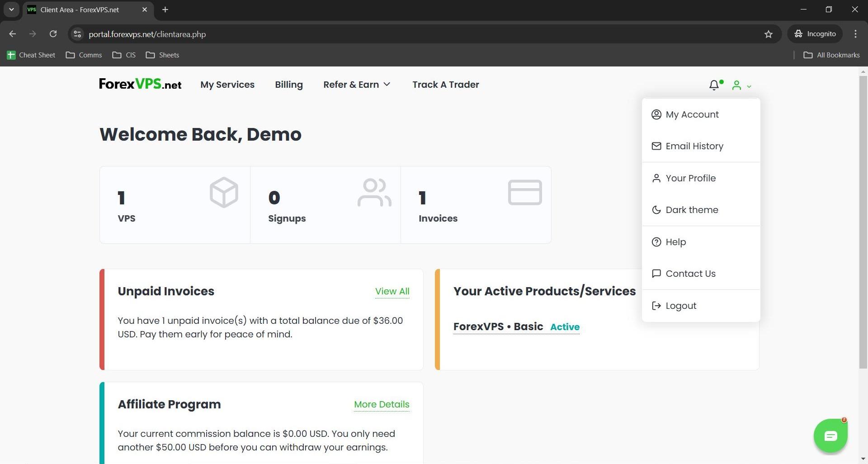
Task: Click the browser forward arrow
Action: point(33,34)
